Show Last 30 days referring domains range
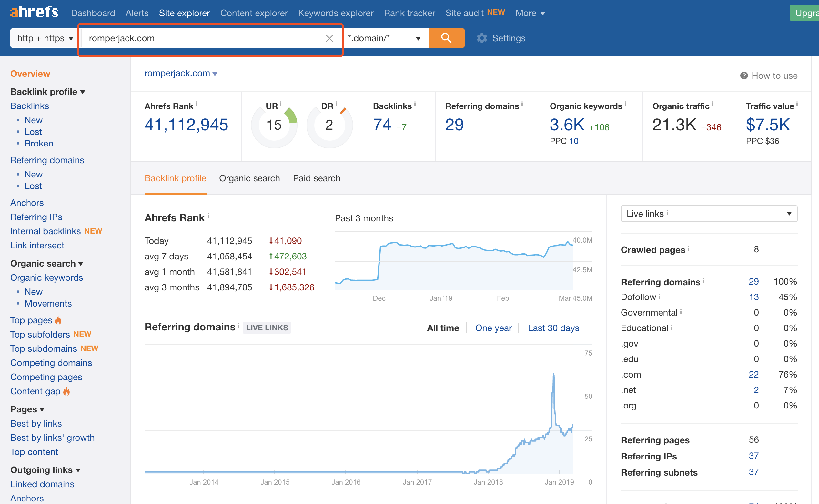819x504 pixels. [553, 328]
